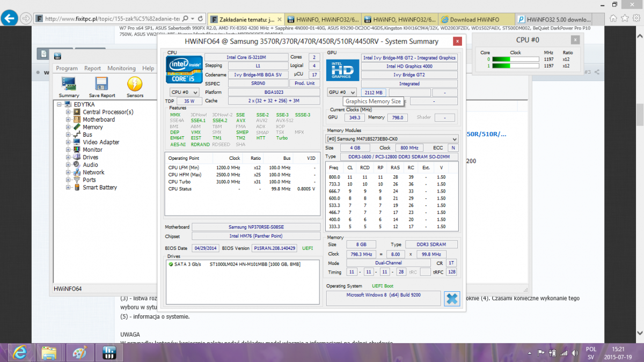Click the Samsung NP370R5E-S08SE motherboard field
This screenshot has width=644, height=362.
pos(255,227)
